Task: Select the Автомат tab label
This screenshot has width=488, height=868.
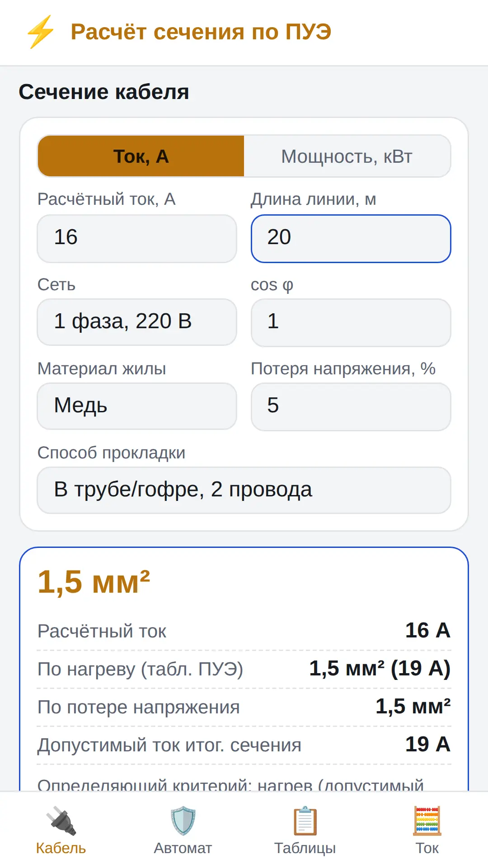Action: [x=183, y=848]
